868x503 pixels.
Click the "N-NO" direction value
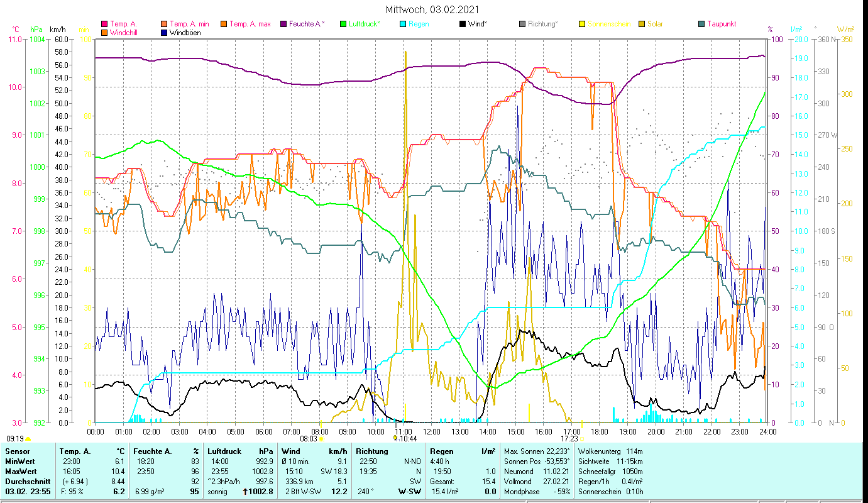click(413, 461)
